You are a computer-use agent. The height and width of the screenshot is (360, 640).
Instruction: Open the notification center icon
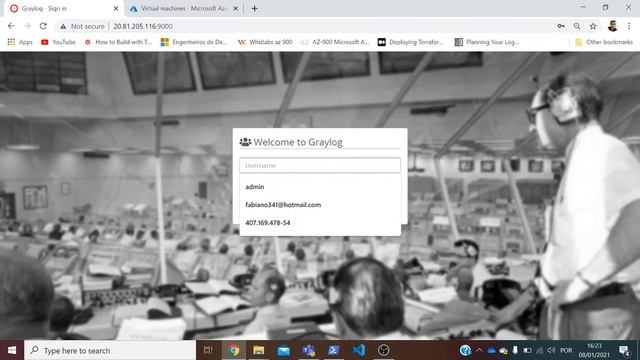pyautogui.click(x=624, y=350)
